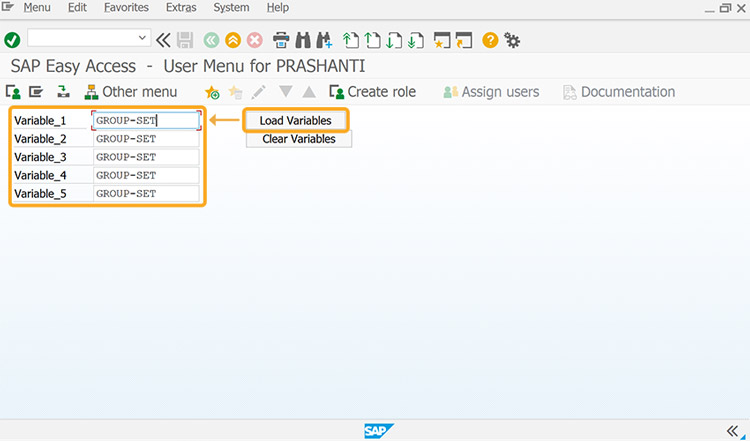The image size is (750, 441).
Task: Expand status bar with double chevron
Action: 732,430
